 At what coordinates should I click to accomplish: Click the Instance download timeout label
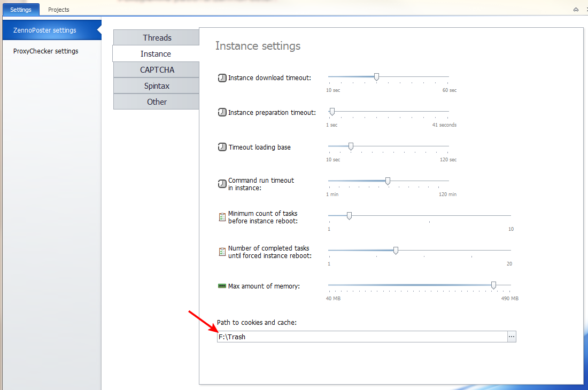pos(269,78)
